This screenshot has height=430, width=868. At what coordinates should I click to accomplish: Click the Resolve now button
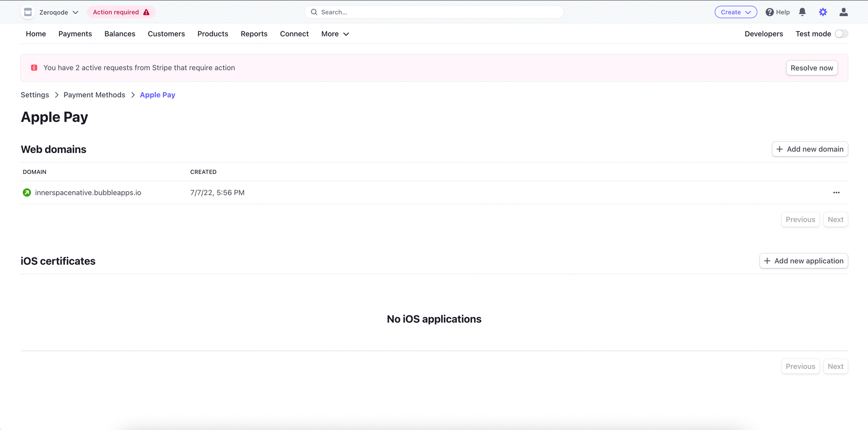[812, 68]
